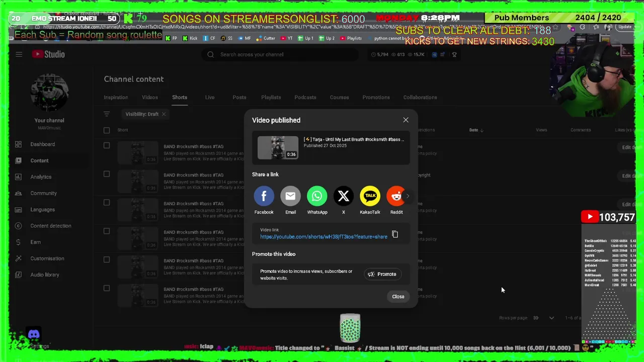Switch to the Playlists tab

point(271,98)
